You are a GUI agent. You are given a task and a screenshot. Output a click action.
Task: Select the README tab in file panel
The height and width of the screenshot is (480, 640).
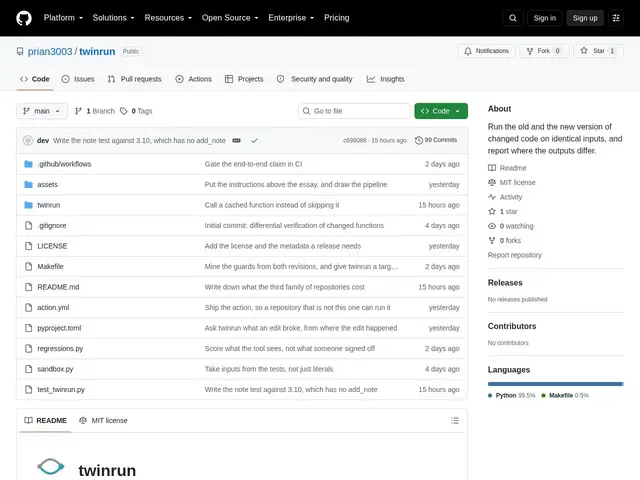click(x=45, y=420)
